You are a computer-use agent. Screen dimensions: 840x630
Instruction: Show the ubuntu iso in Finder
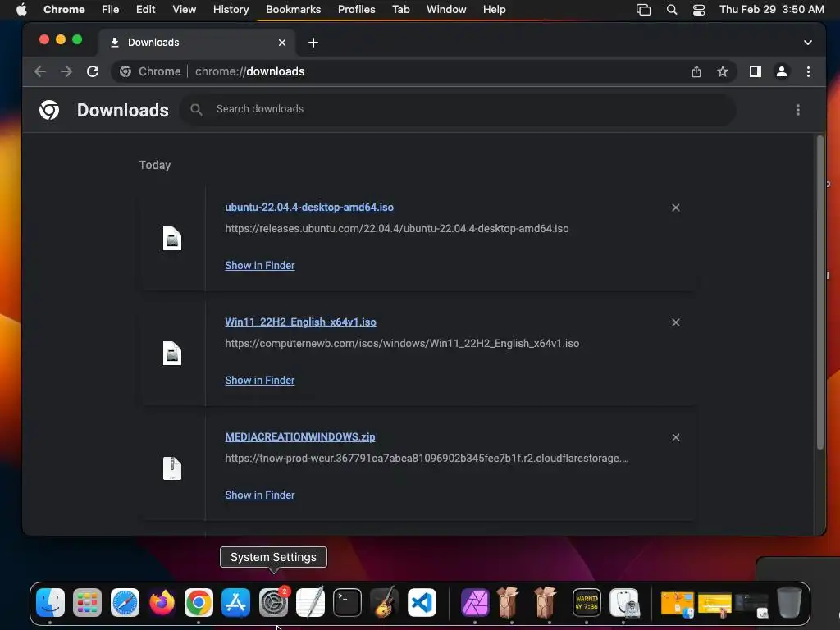click(260, 265)
